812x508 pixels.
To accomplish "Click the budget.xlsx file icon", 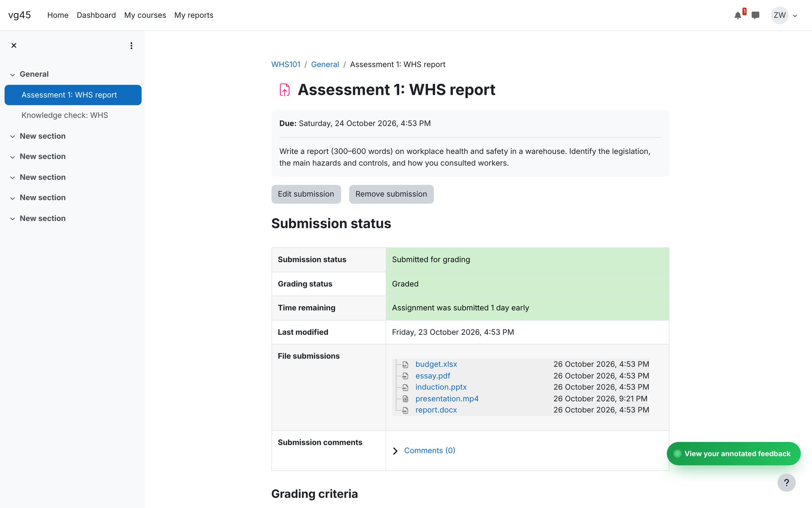I will (405, 364).
